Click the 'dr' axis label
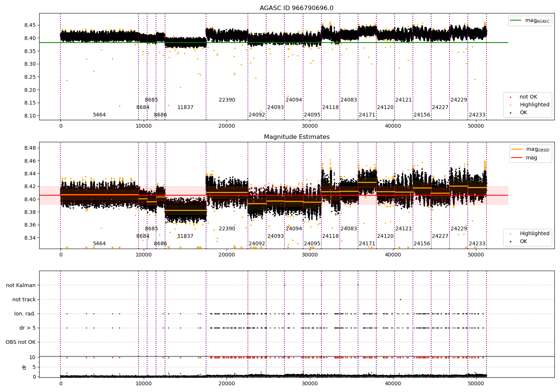560x392 pixels. click(24, 367)
